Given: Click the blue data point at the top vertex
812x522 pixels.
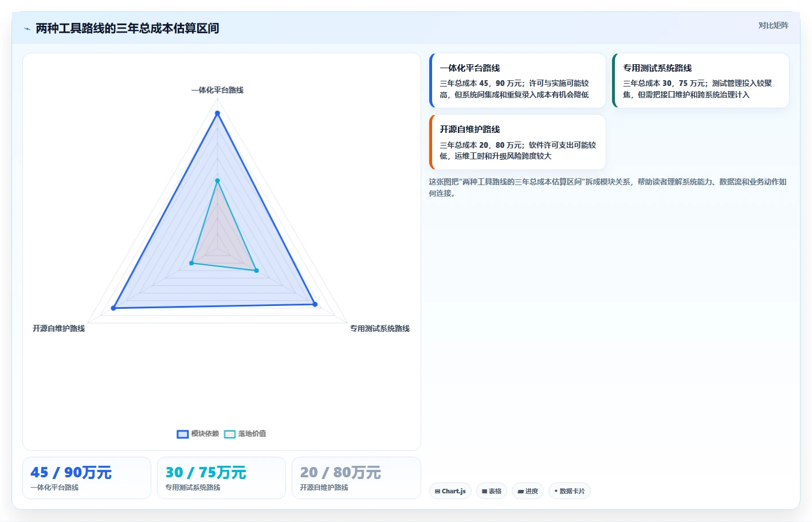Looking at the screenshot, I should [217, 113].
